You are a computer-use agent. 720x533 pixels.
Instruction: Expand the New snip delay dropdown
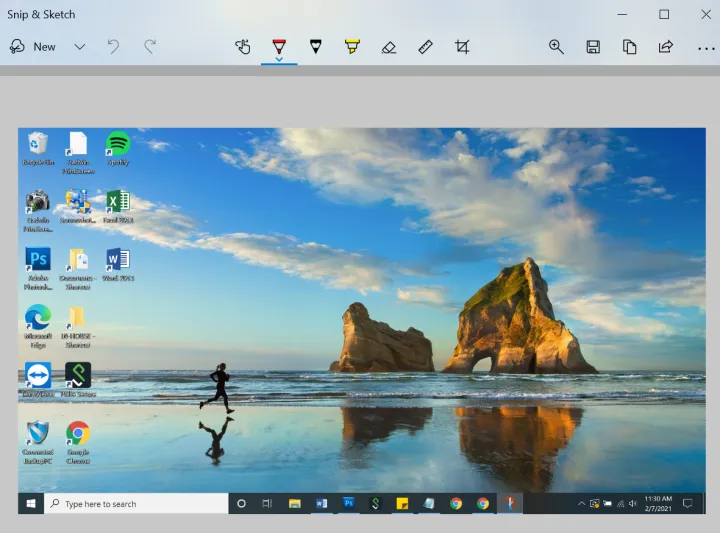[80, 47]
